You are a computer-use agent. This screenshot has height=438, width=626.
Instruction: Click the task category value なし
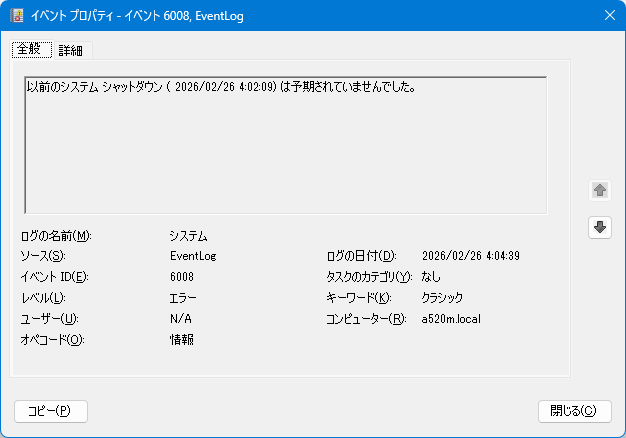pos(431,277)
